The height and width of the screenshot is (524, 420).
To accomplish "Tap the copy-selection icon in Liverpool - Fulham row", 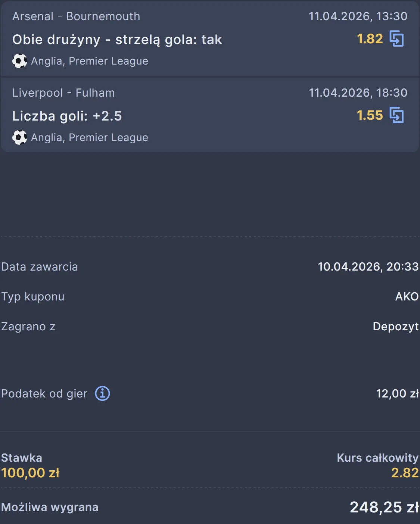I will pos(398,116).
